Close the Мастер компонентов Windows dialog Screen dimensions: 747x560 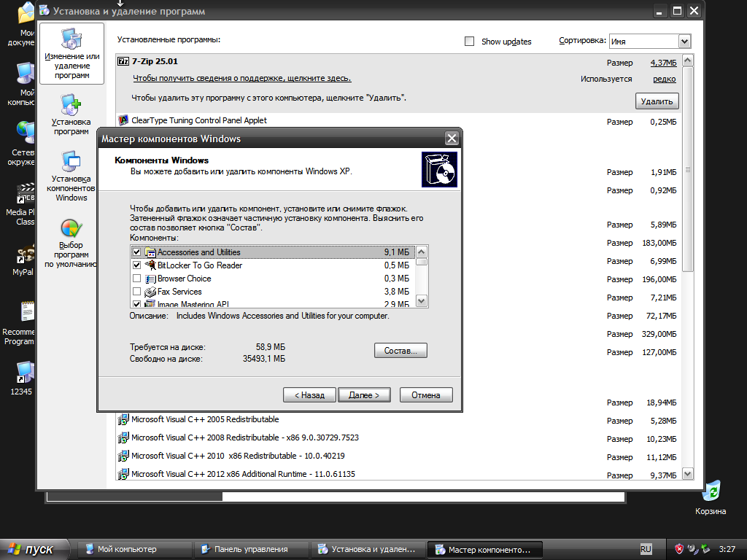click(x=452, y=139)
